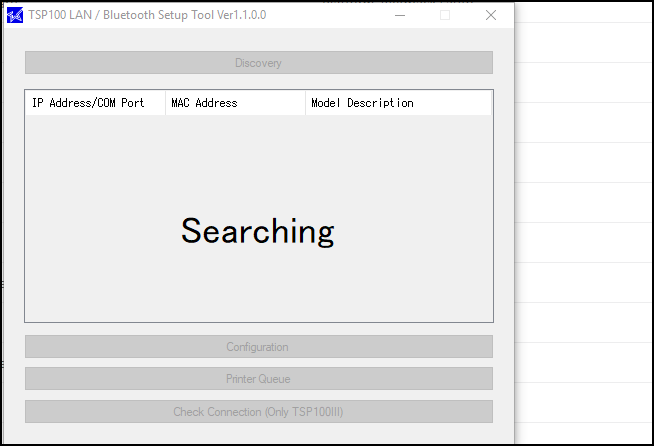Select the Printer Queue button
Screen dimensions: 654x446
(259, 379)
